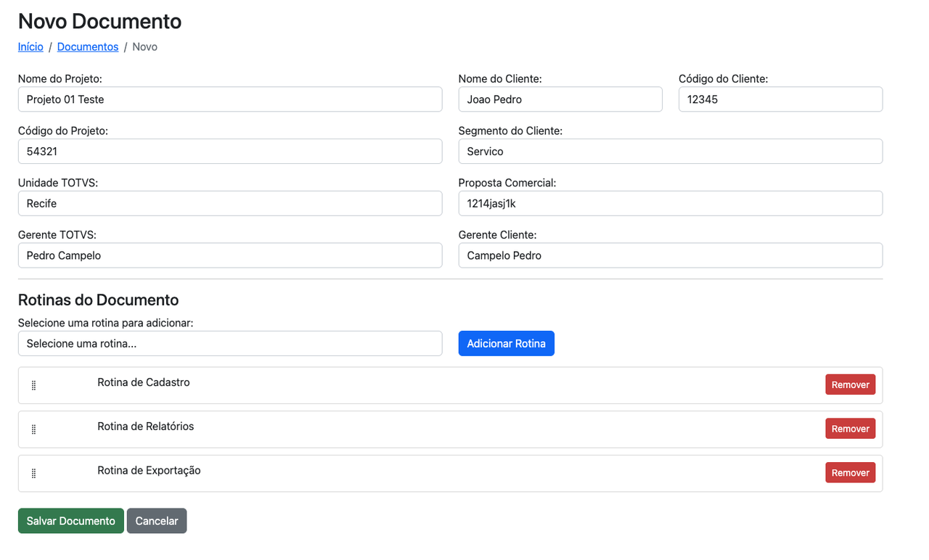
Task: Click the Proposta Comercial field
Action: pos(671,204)
